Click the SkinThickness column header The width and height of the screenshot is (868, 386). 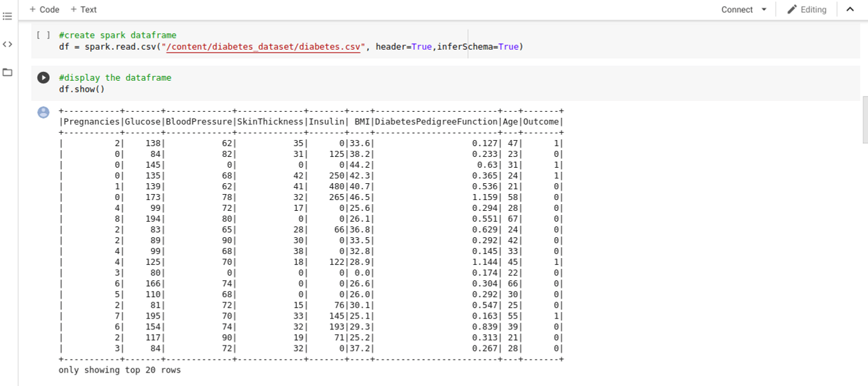[x=271, y=122]
